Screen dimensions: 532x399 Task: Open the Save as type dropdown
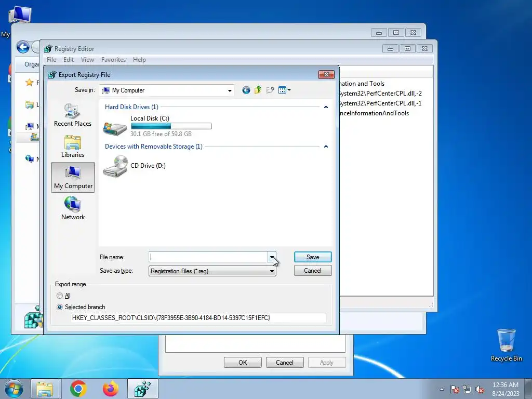272,271
